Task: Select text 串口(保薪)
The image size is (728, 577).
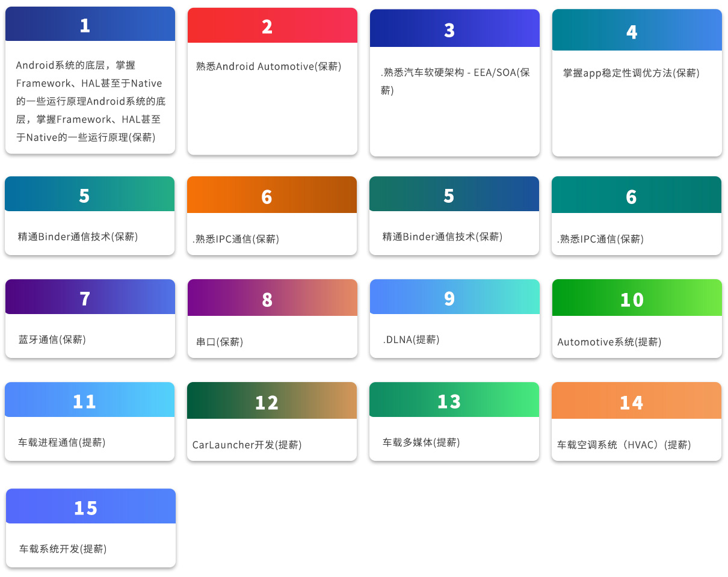Action: 220,342
